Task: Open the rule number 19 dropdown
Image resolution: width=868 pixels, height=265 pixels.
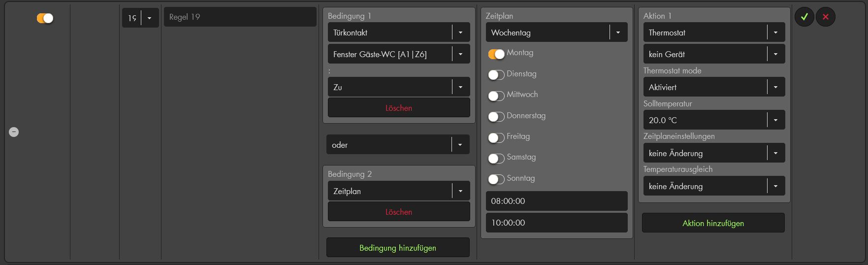Action: coord(140,18)
